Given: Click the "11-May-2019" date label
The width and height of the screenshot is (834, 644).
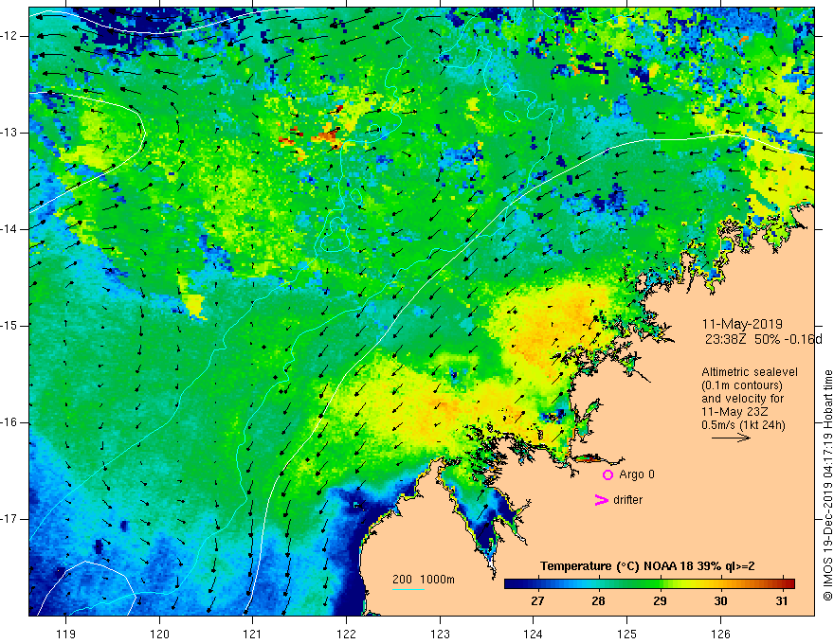Looking at the screenshot, I should pos(742,324).
